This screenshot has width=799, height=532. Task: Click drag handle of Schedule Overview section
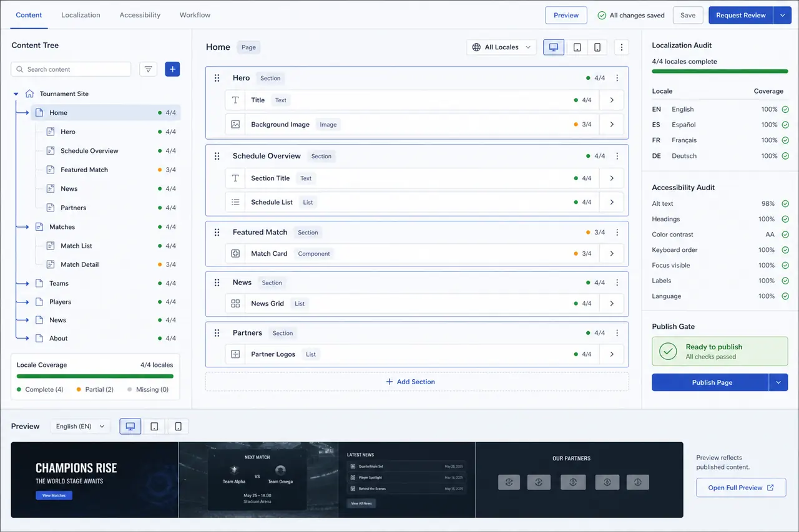click(x=217, y=156)
